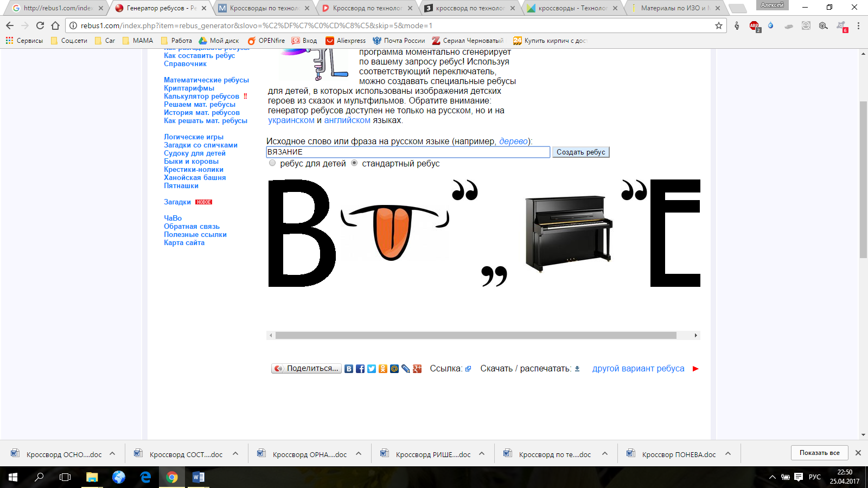Click the download arrow after Скачать / распечатать
The height and width of the screenshot is (488, 868).
pyautogui.click(x=577, y=369)
